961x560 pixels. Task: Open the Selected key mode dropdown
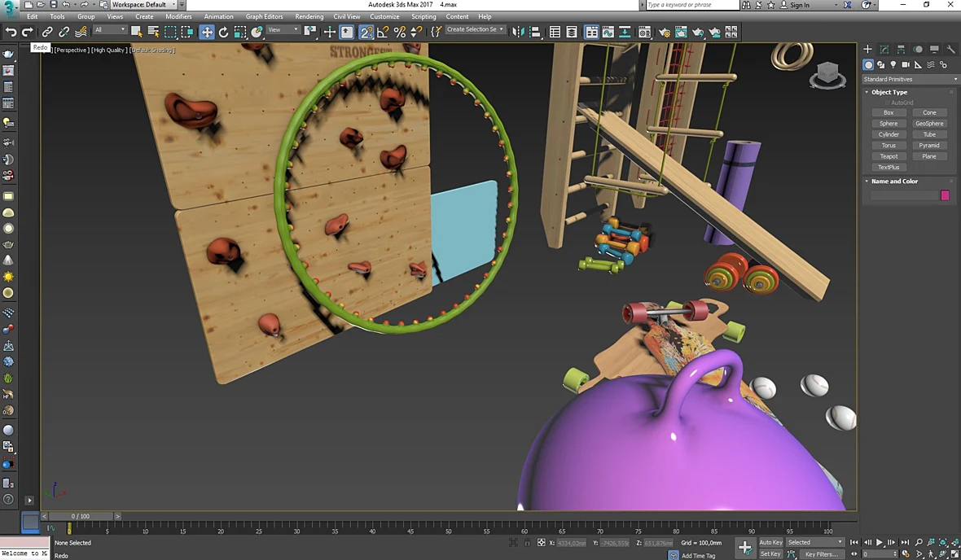pyautogui.click(x=815, y=542)
